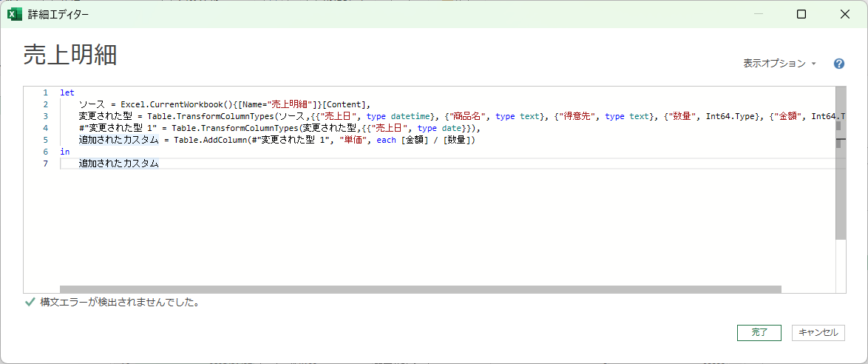Click the green checkmark syntax status icon

tap(30, 302)
